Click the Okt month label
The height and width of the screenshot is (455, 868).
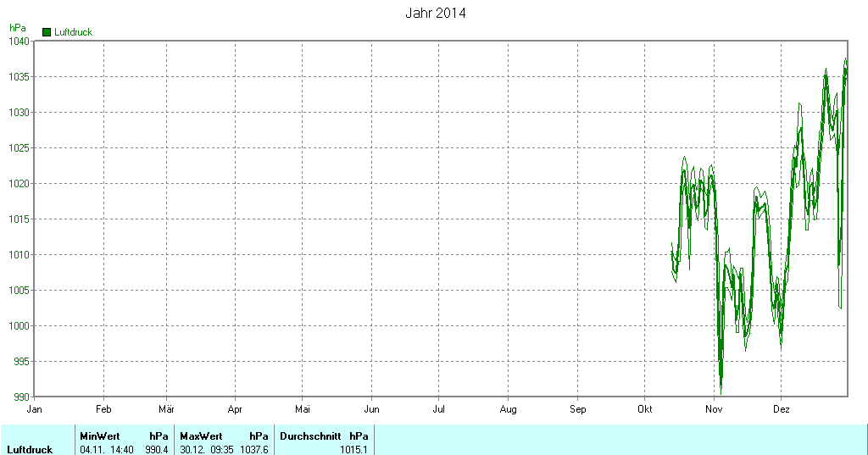click(644, 409)
